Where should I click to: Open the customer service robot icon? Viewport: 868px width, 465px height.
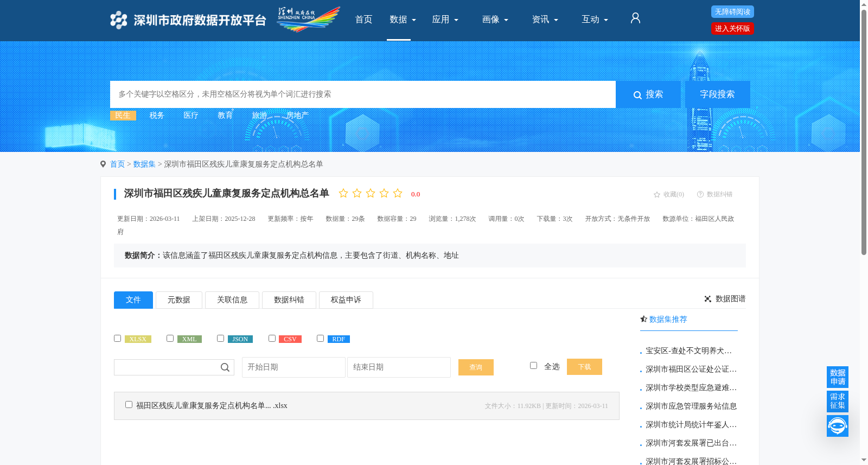[838, 426]
